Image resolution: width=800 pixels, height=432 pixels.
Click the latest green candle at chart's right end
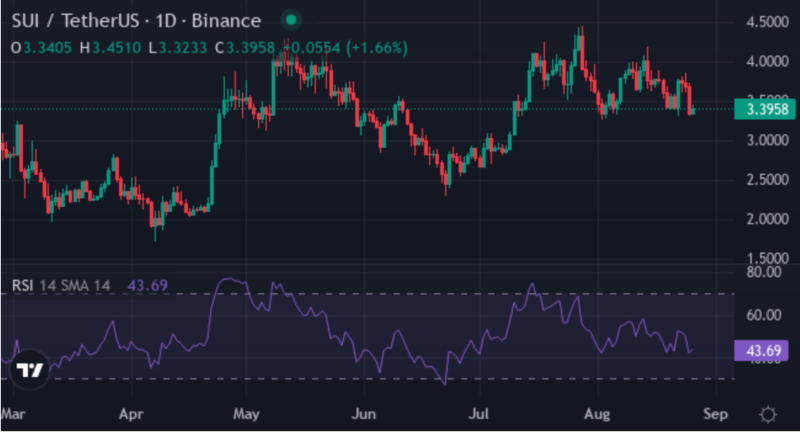coord(693,110)
